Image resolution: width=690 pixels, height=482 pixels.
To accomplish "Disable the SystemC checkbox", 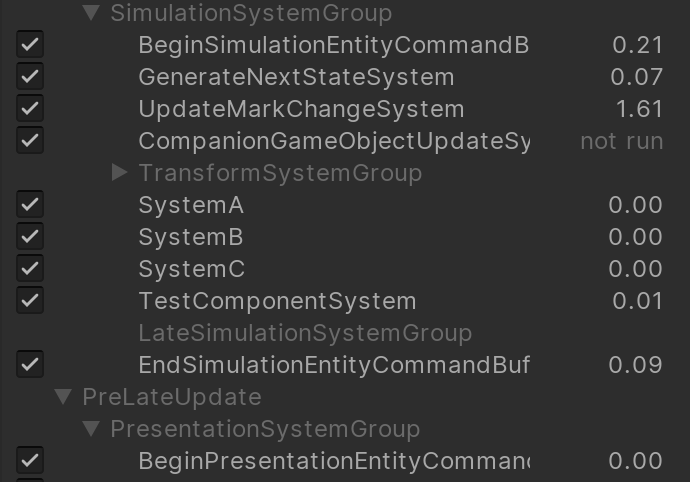I will [30, 269].
